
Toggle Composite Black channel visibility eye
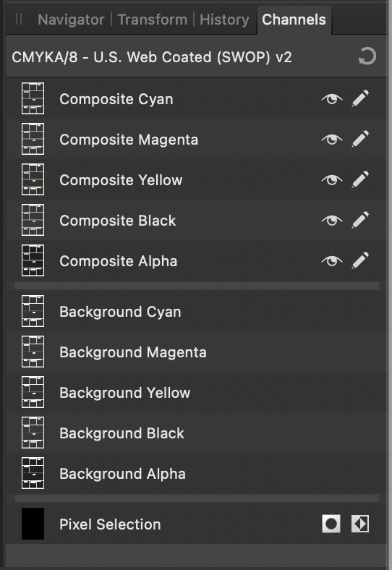pos(332,221)
